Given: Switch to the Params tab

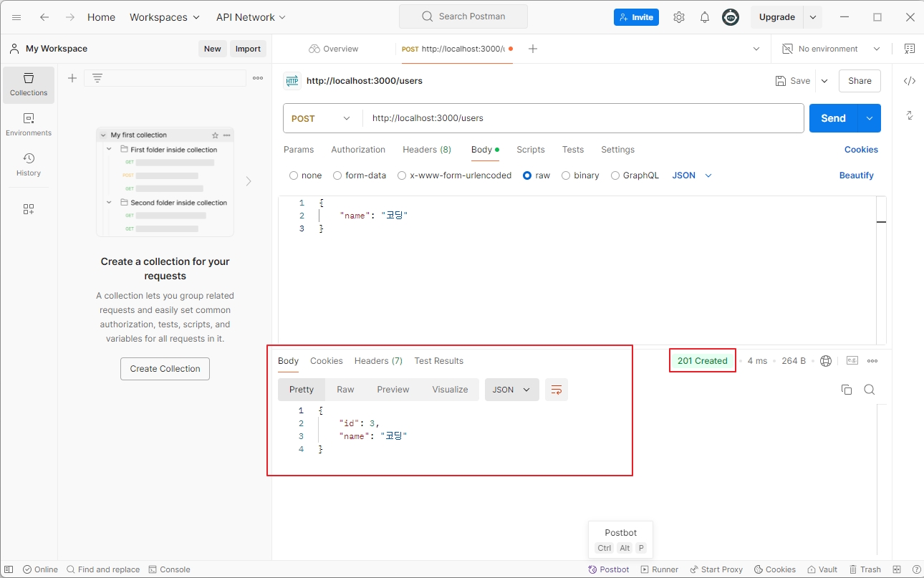Looking at the screenshot, I should [299, 150].
